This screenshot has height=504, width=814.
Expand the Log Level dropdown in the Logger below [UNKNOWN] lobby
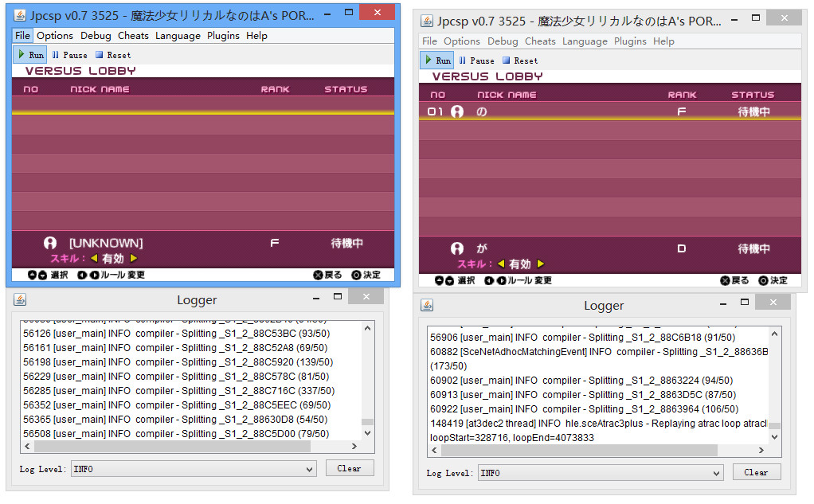click(x=194, y=469)
